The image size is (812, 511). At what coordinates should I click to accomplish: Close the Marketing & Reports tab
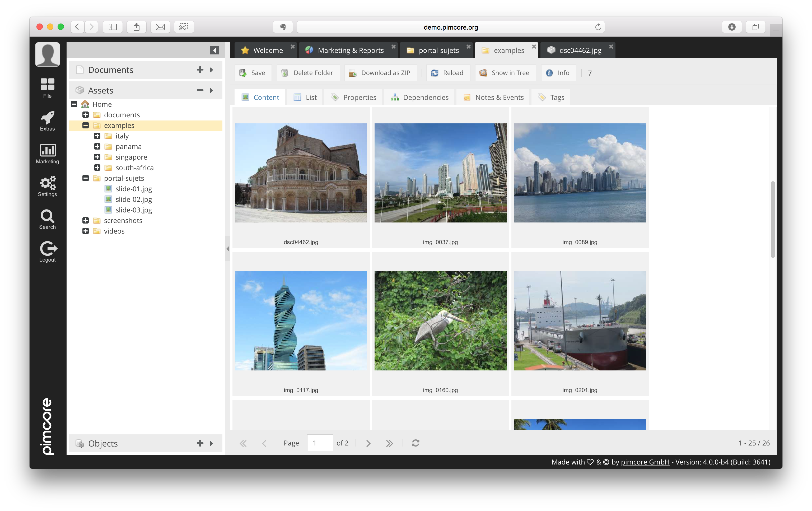click(x=394, y=47)
